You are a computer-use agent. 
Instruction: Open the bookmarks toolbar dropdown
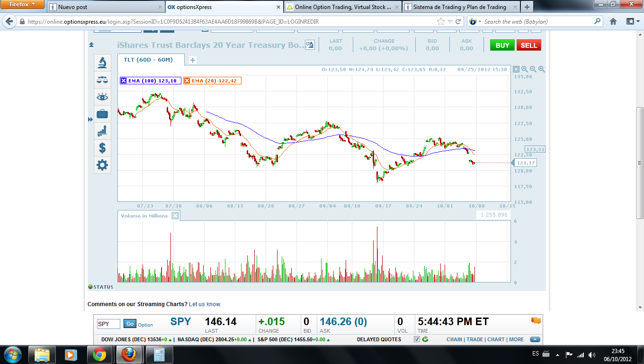[632, 21]
